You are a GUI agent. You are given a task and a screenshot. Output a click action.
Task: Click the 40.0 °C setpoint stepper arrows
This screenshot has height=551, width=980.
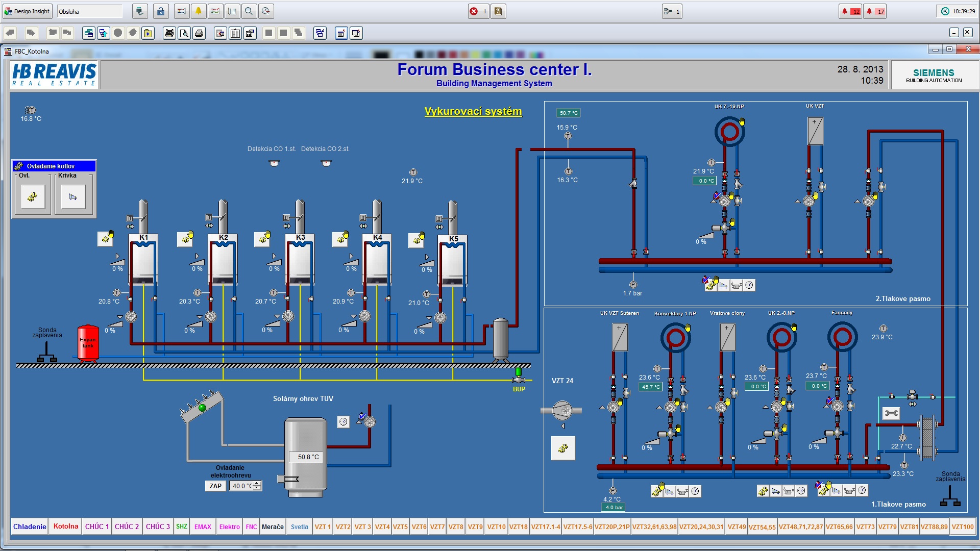(x=257, y=486)
